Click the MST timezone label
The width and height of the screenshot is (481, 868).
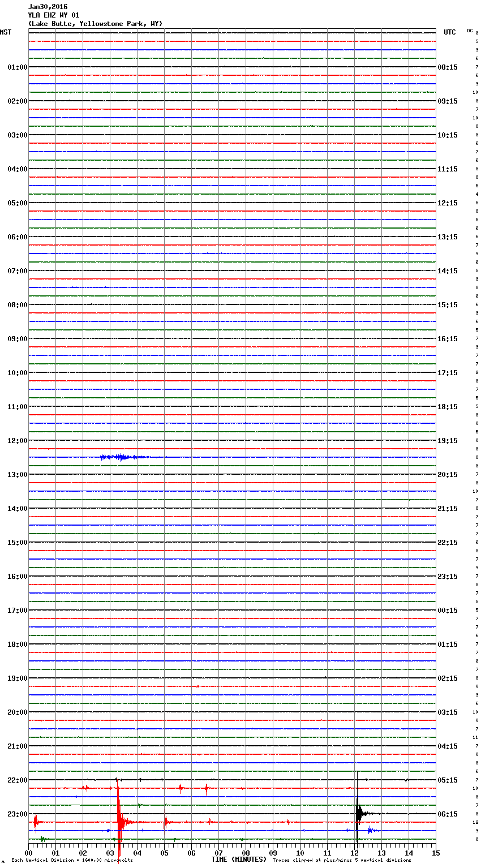[6, 32]
